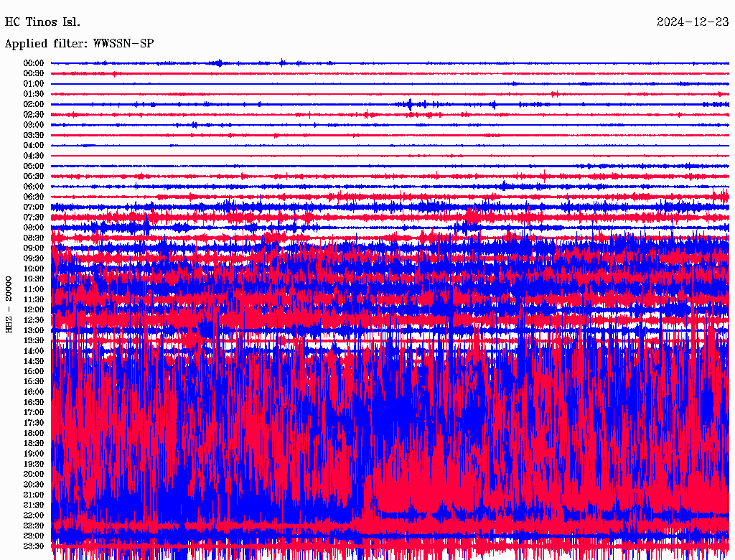Viewport: 735px width, 560px height.
Task: Click the 12:00 time label
Action: click(x=34, y=309)
